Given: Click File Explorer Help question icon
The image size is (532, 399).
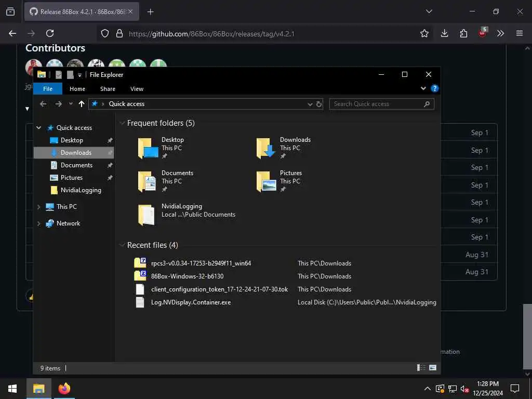Looking at the screenshot, I should click(435, 88).
